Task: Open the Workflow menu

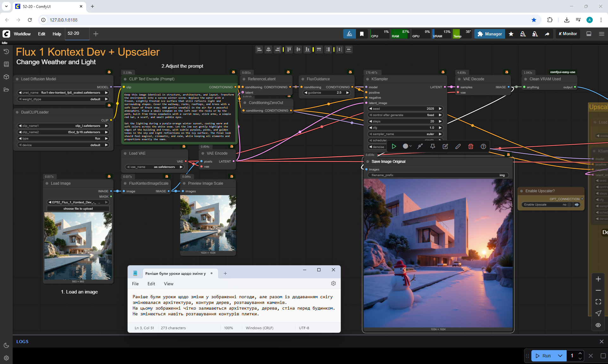Action: point(22,34)
